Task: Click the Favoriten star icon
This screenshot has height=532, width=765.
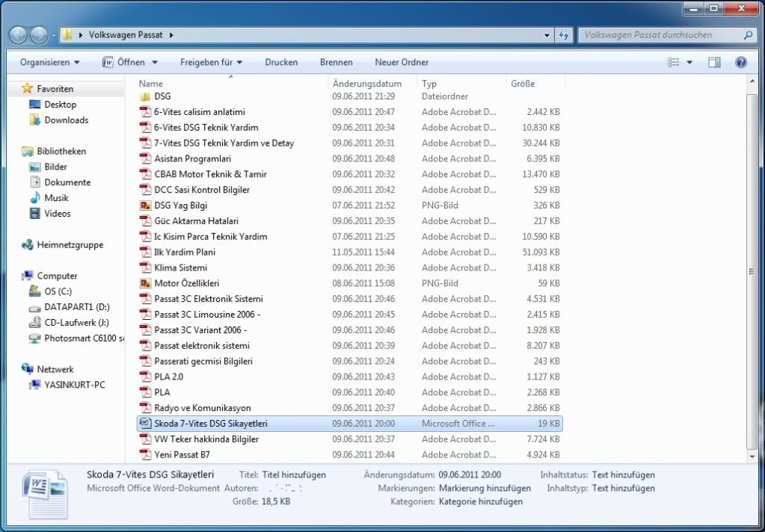Action: point(28,88)
